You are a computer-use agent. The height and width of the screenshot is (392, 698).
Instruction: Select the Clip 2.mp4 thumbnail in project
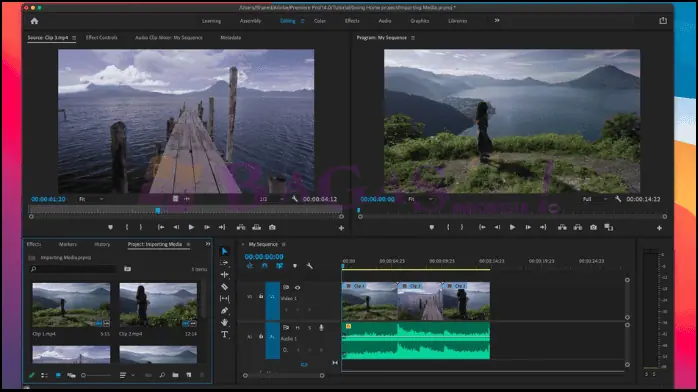(158, 305)
